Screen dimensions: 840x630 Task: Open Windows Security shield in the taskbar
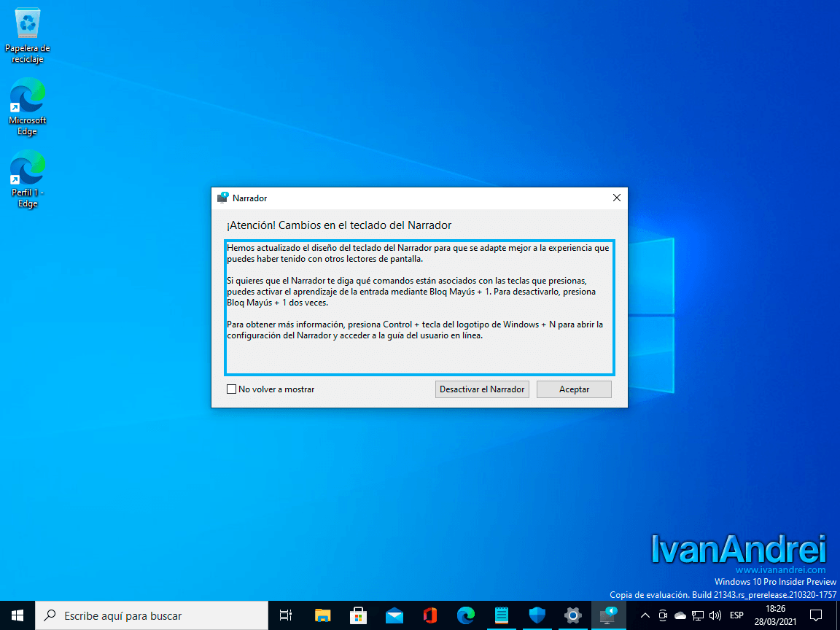(537, 615)
